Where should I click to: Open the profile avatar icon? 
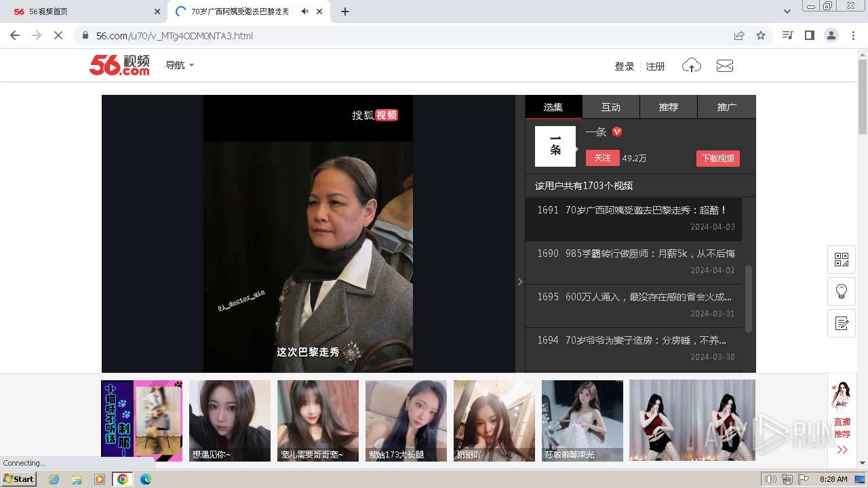coord(831,35)
